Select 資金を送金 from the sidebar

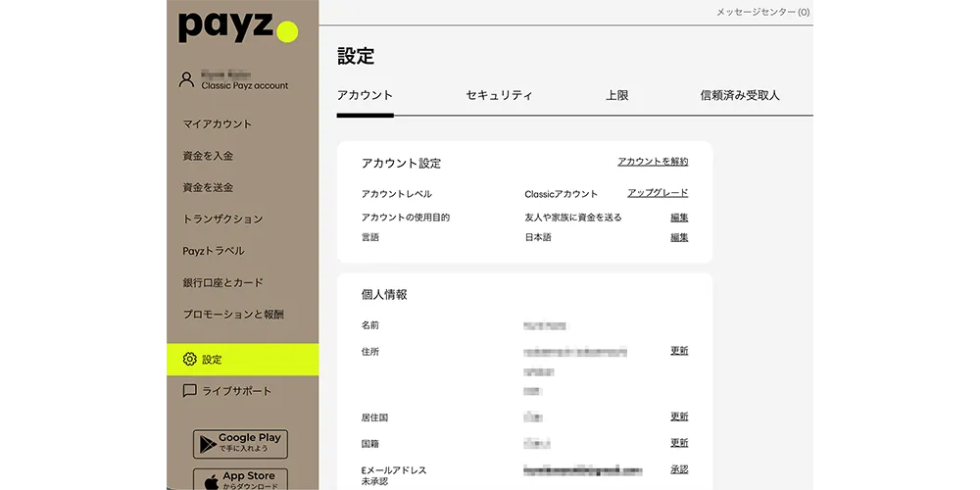point(208,187)
